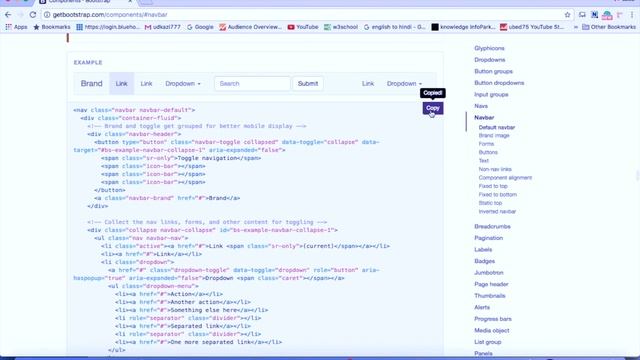
Task: Jump to Fixed to bottom subsection
Action: pyautogui.click(x=498, y=195)
